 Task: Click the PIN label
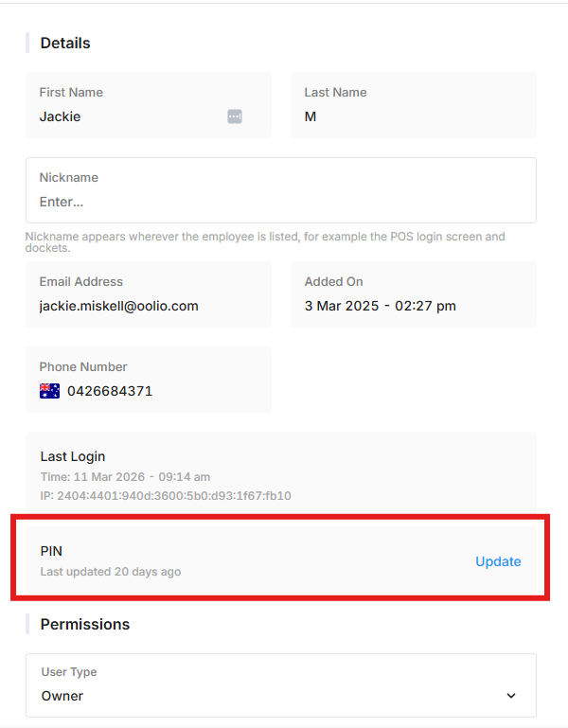tap(51, 551)
